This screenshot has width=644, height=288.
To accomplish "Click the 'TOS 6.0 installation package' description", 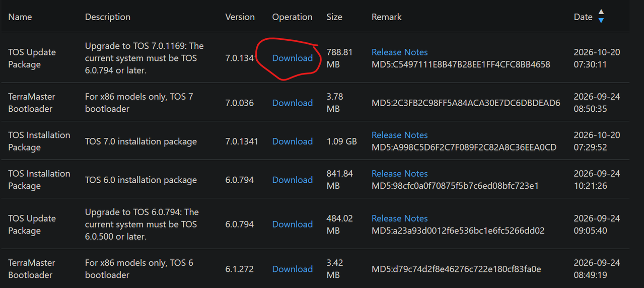I will point(141,180).
